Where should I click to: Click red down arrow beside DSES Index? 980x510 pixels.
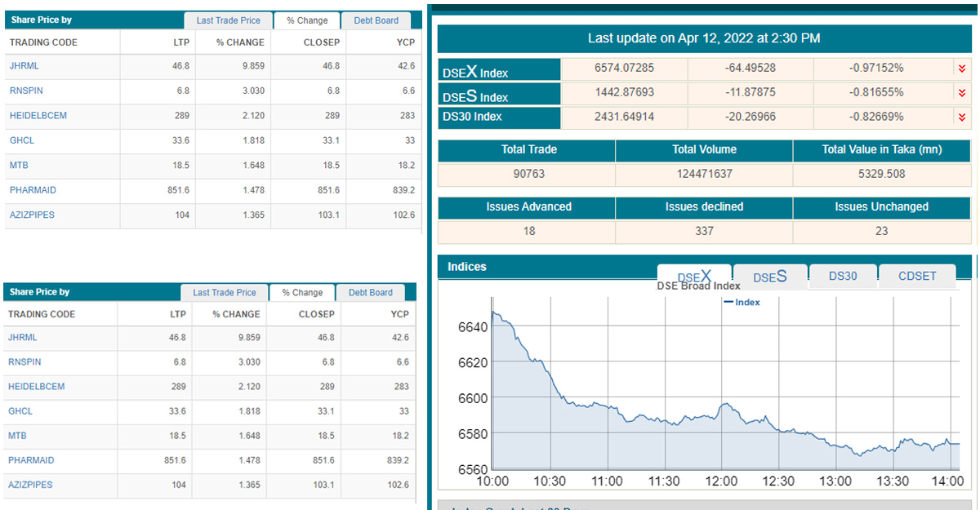click(961, 93)
